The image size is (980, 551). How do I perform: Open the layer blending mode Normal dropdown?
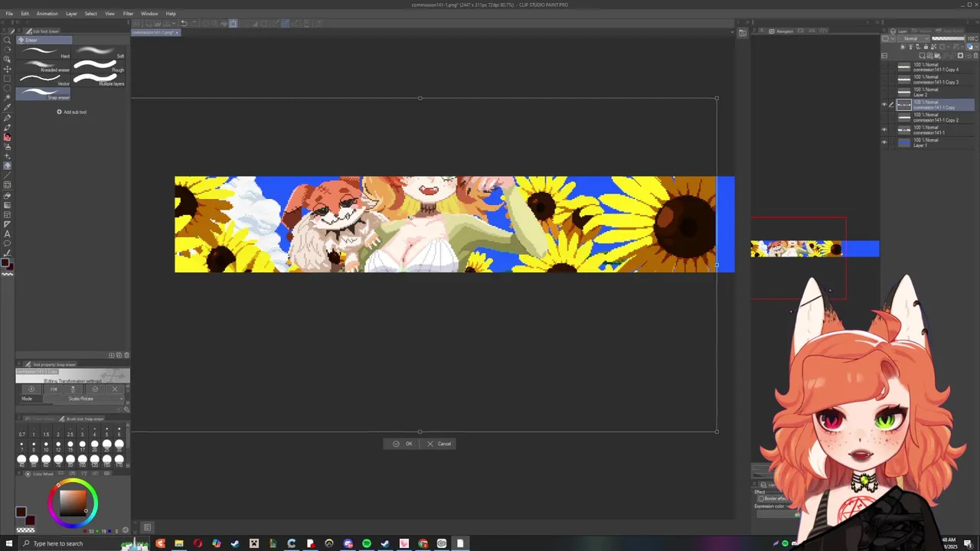(913, 38)
